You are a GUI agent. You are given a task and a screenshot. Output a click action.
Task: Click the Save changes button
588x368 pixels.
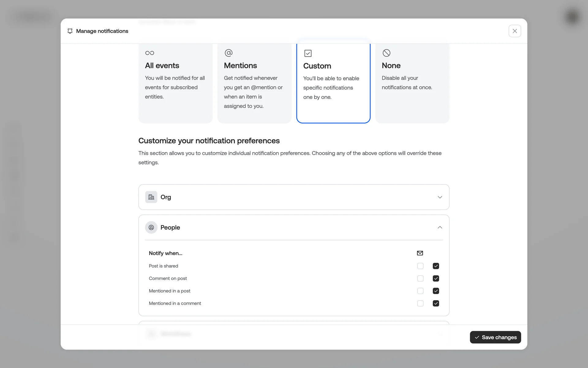495,337
